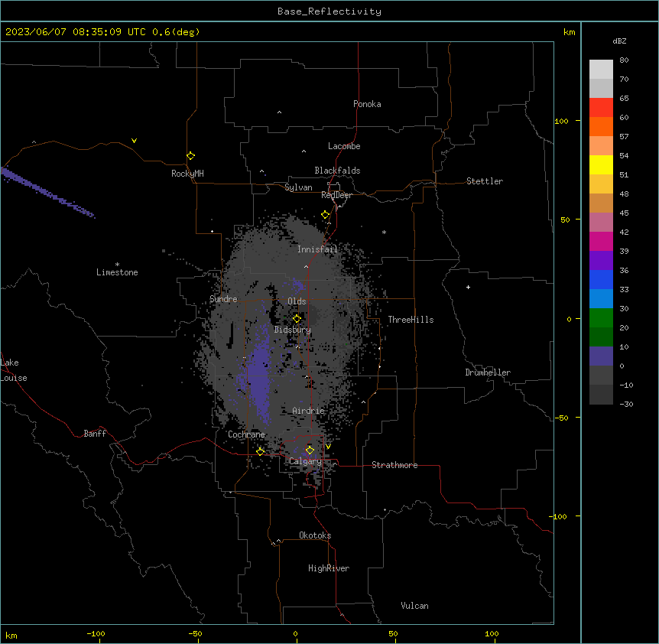Viewport: 659px width, 644px height.
Task: Click the white asterisk east of Innisfail
Action: [x=384, y=232]
